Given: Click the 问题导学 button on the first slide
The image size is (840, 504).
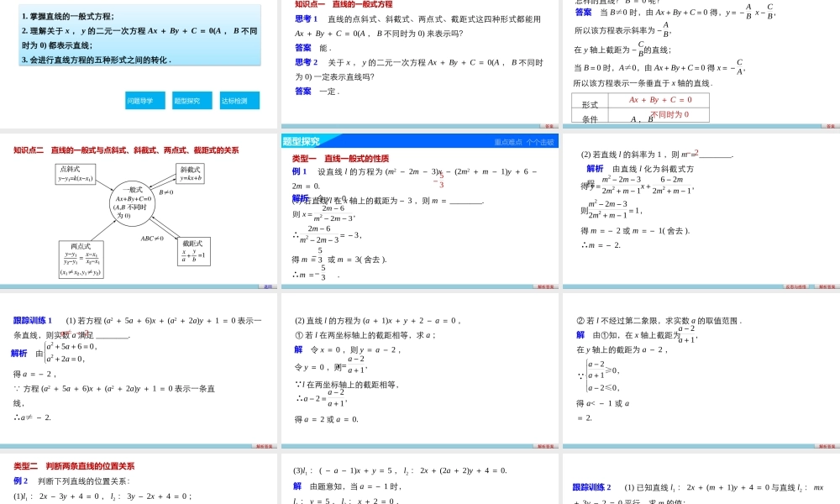Looking at the screenshot, I should coord(145,101).
